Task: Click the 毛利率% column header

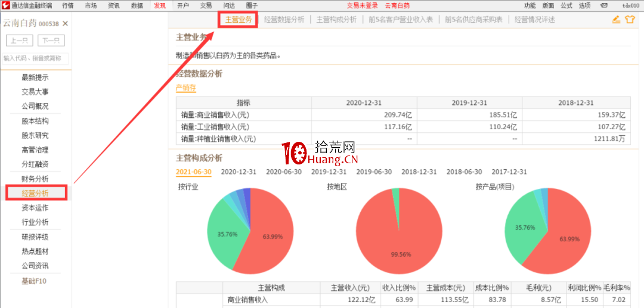Action: tap(617, 288)
